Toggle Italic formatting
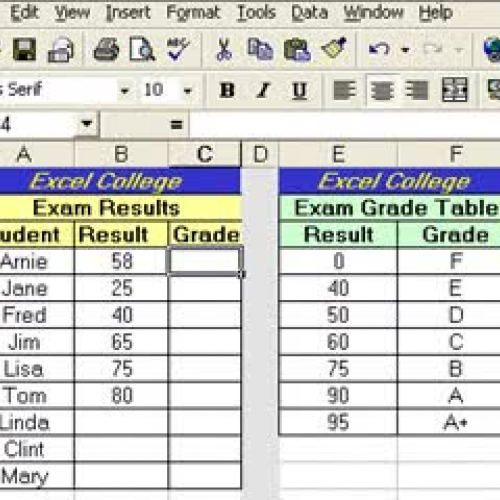The image size is (500, 500). [263, 90]
